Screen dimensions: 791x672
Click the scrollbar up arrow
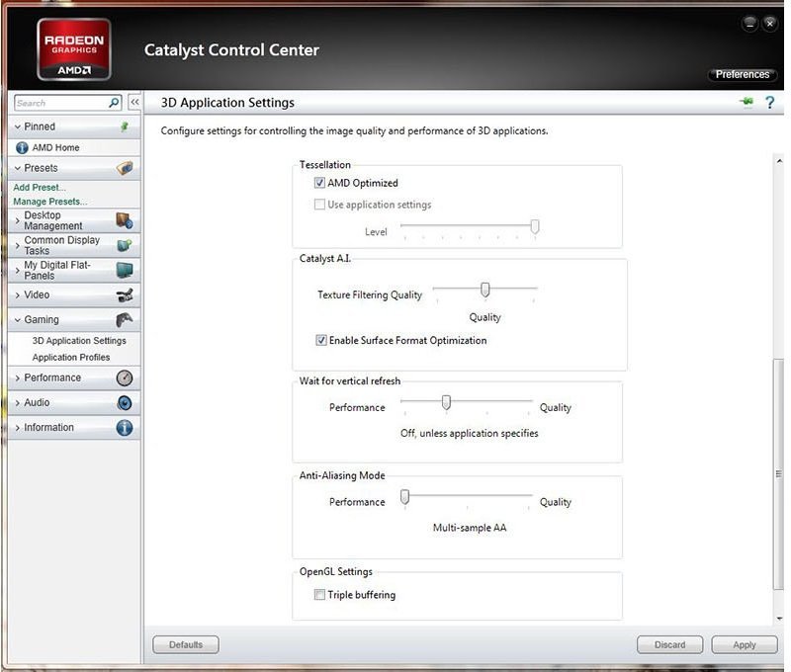point(779,161)
